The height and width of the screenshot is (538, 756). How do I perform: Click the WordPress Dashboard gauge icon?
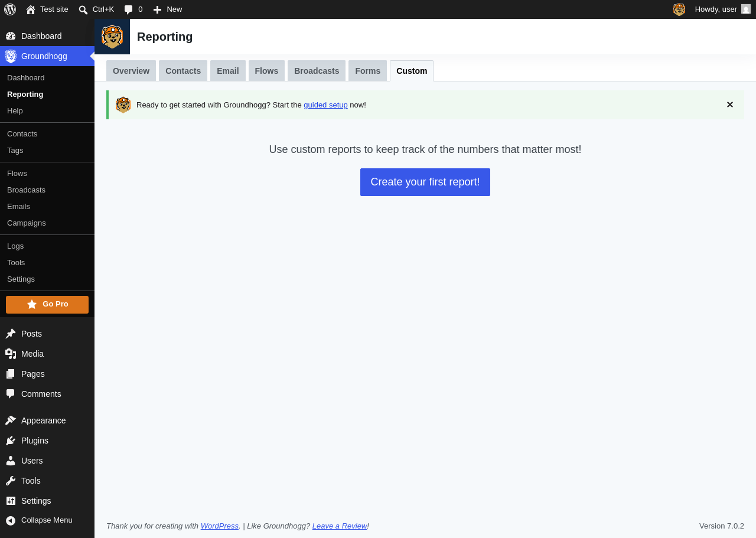11,36
